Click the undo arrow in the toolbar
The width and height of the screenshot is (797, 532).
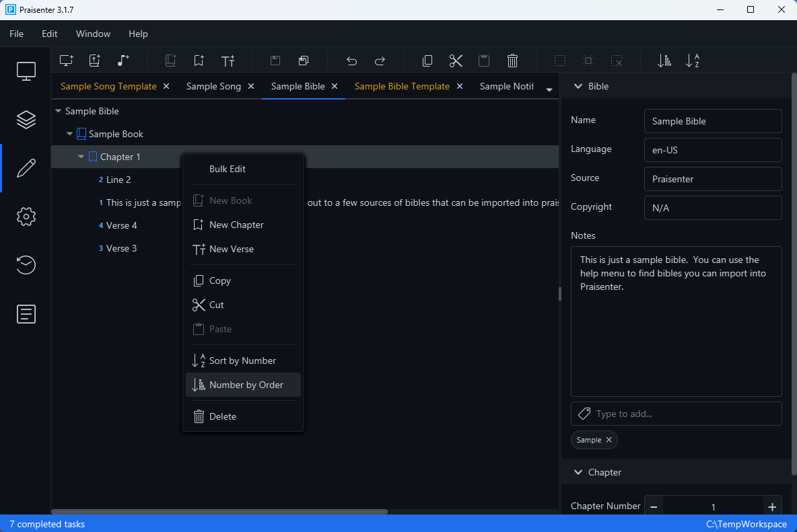[351, 61]
